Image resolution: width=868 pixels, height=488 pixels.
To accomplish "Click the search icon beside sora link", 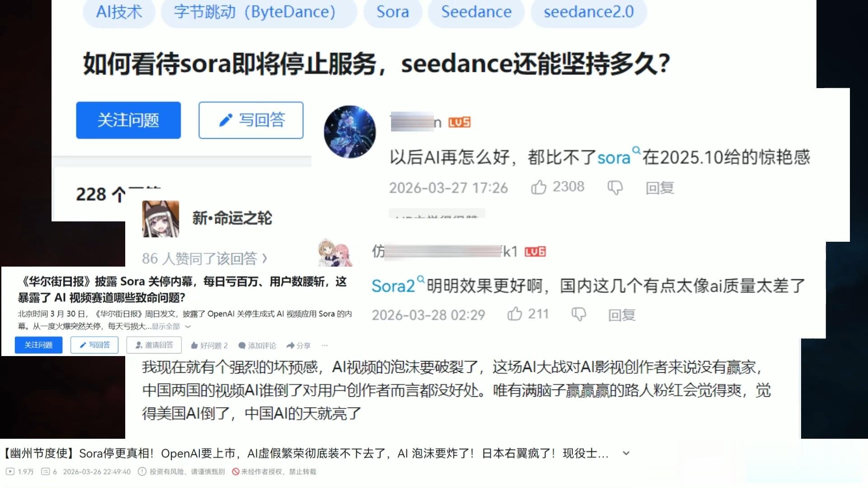I will pos(636,150).
